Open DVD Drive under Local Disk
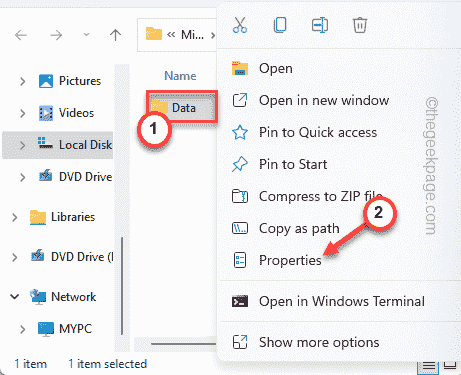The height and width of the screenshot is (375, 461). 85,177
